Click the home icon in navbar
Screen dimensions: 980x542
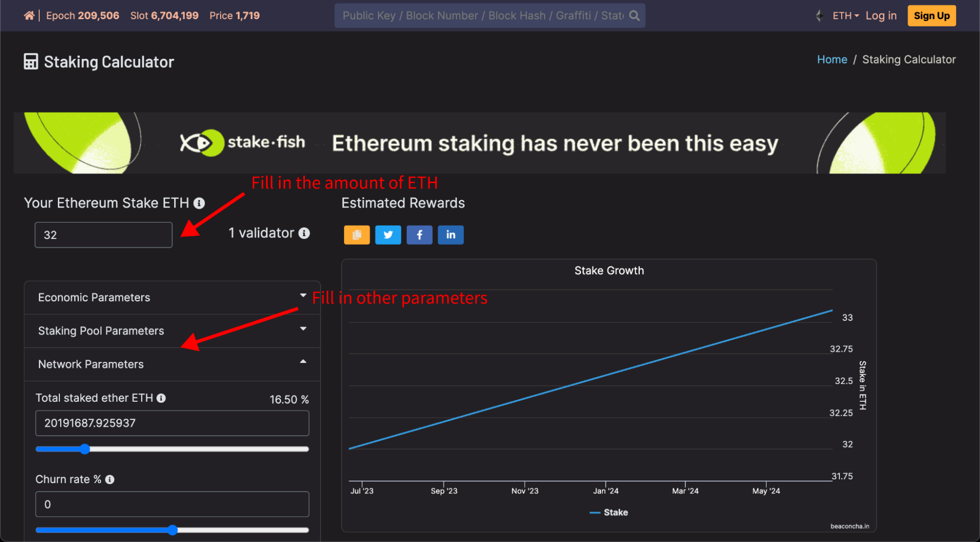[x=29, y=16]
